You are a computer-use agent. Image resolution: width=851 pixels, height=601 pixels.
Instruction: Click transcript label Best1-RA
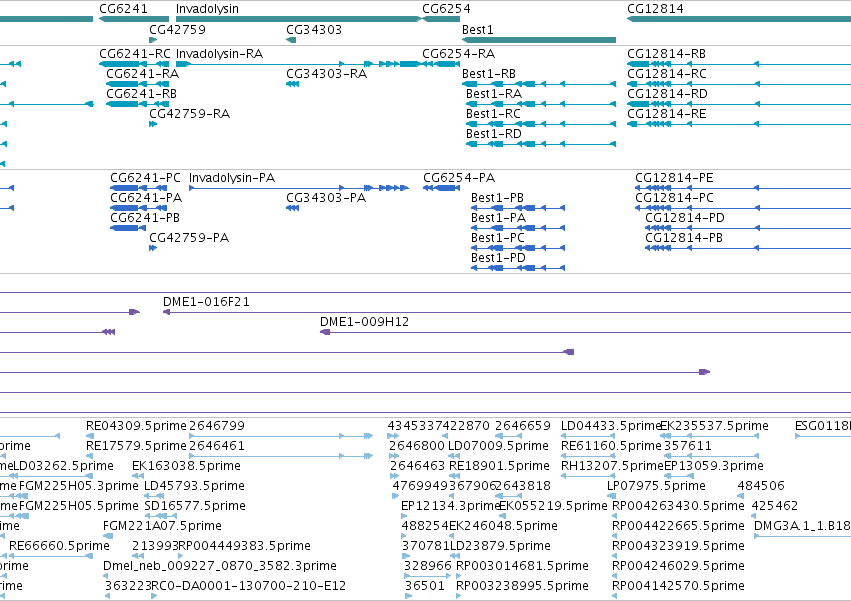[x=494, y=94]
